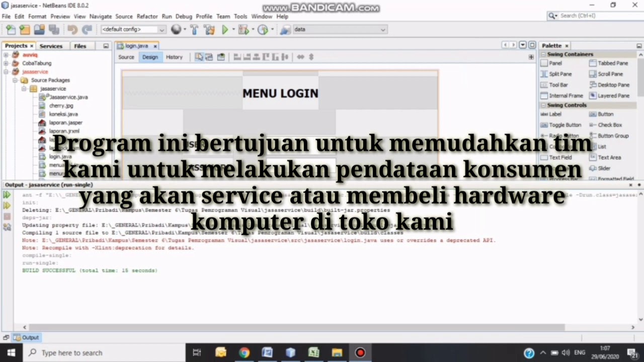This screenshot has width=644, height=362.
Task: Expand the CobaTabung project node
Action: [6, 63]
